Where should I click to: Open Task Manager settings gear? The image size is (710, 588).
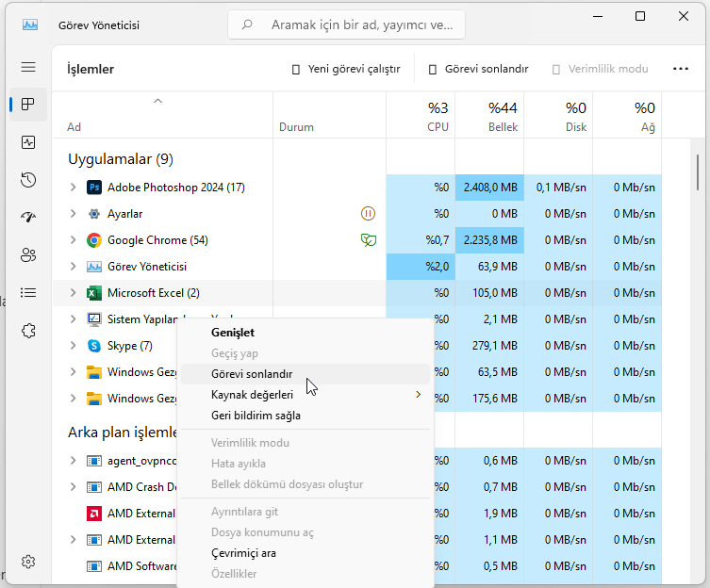pos(28,562)
